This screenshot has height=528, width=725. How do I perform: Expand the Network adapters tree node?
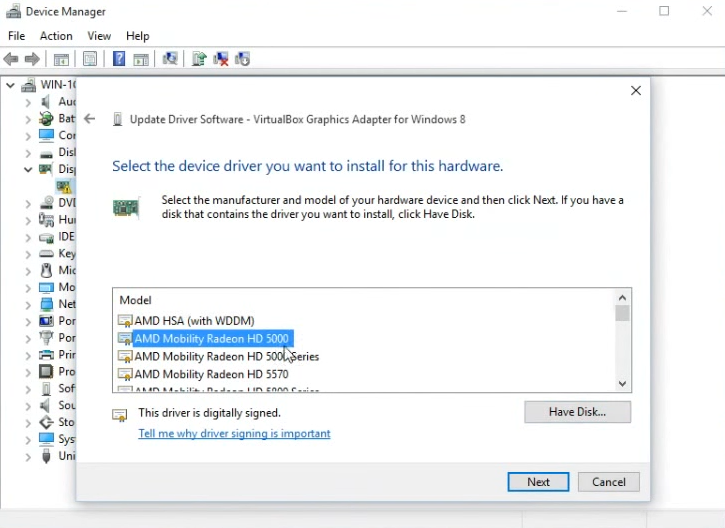28,304
